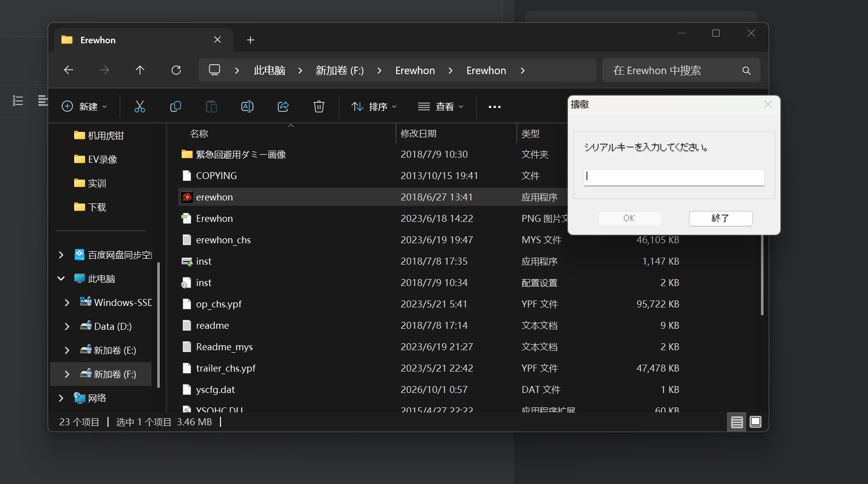
Task: Click the Share icon in toolbar
Action: point(283,106)
